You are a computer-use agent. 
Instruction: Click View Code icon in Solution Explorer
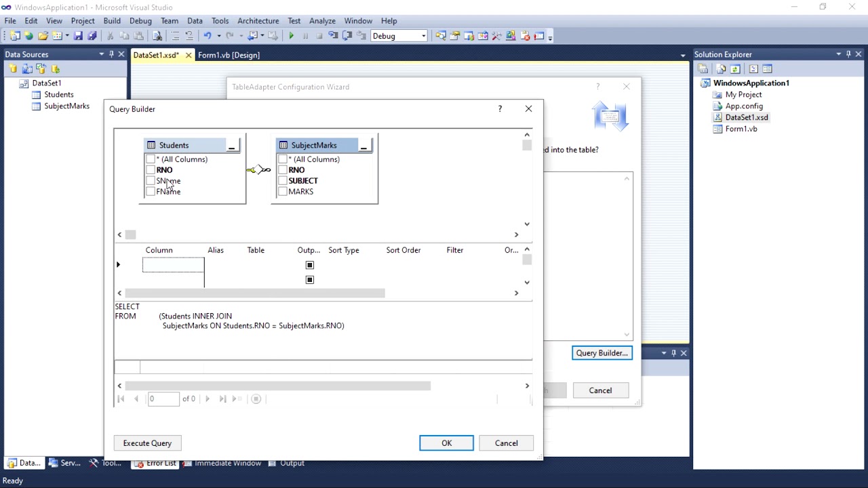coord(753,68)
